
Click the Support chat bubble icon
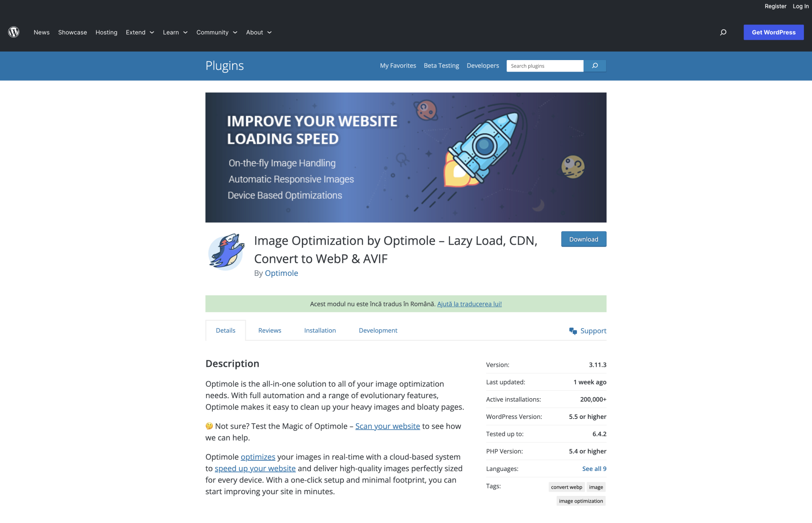click(x=572, y=330)
